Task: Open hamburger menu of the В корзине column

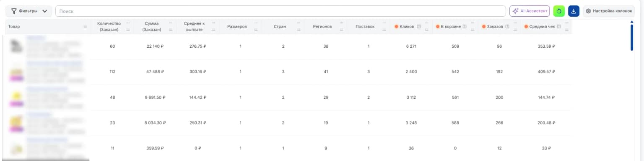Action: (473, 30)
